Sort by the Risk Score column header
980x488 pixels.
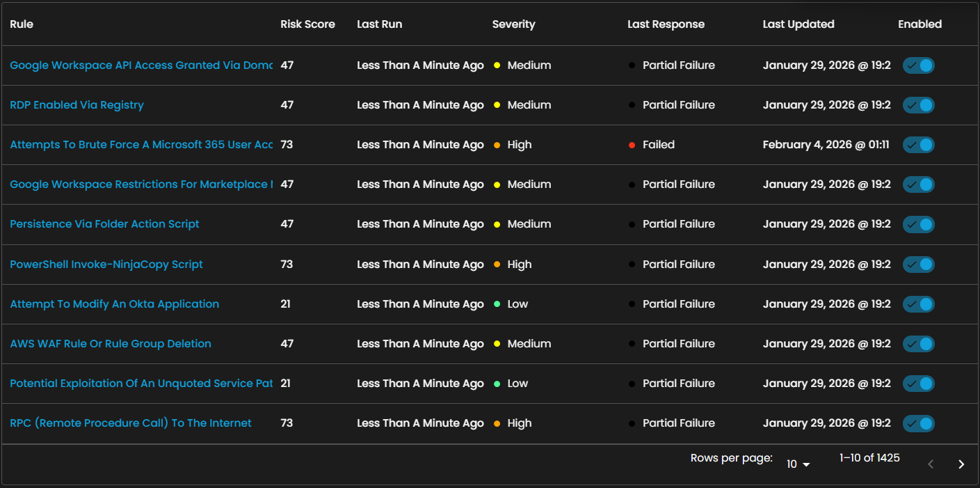pyautogui.click(x=307, y=24)
